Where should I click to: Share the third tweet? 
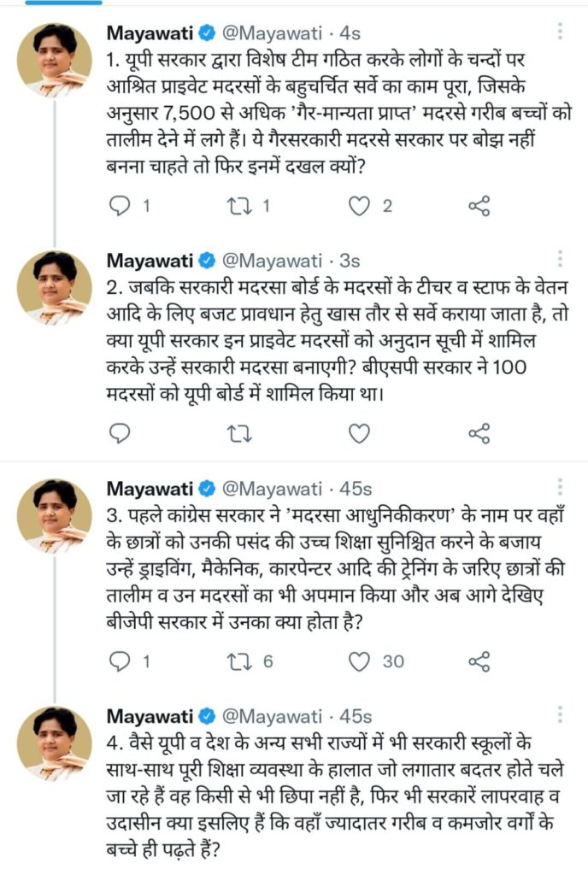point(479,661)
